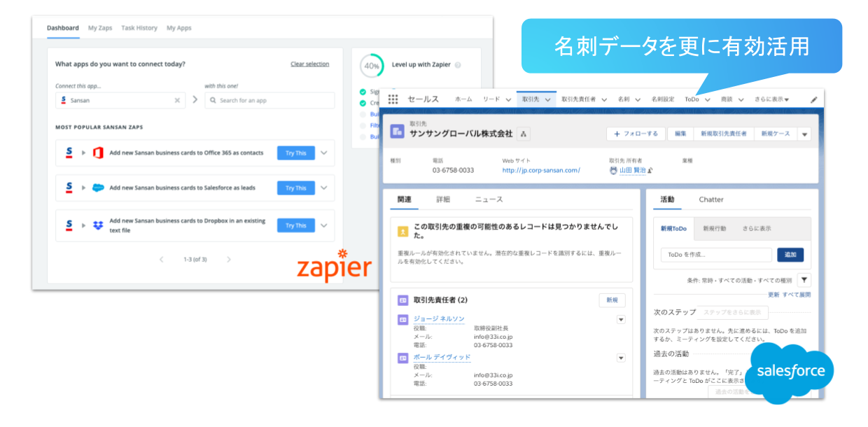The image size is (868, 427).
Task: Open the My Apps tab in Zapier
Action: click(179, 28)
